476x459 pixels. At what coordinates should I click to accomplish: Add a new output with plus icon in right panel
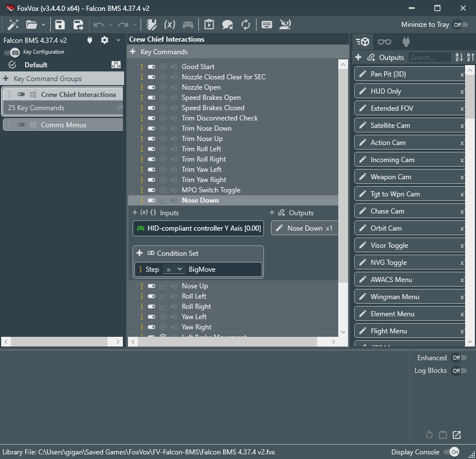[358, 57]
